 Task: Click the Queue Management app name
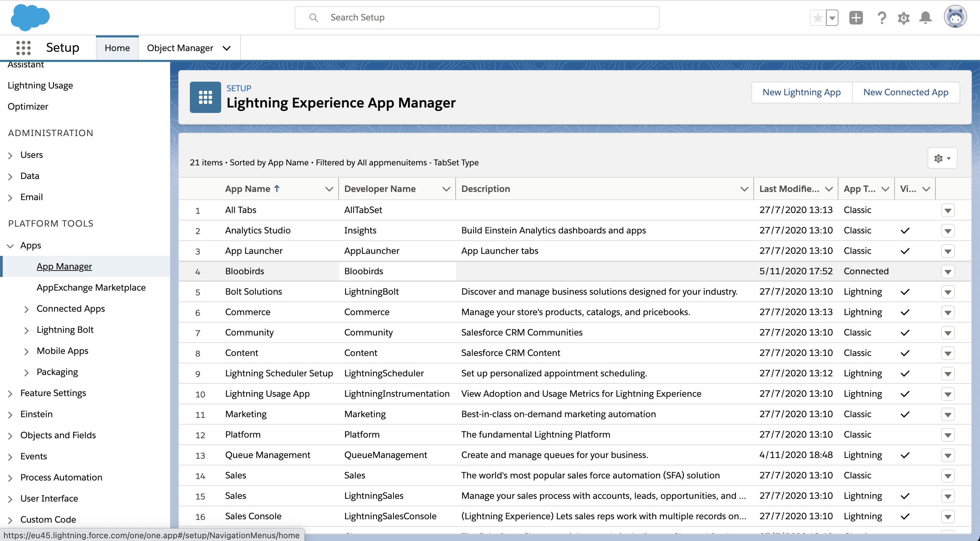click(267, 455)
